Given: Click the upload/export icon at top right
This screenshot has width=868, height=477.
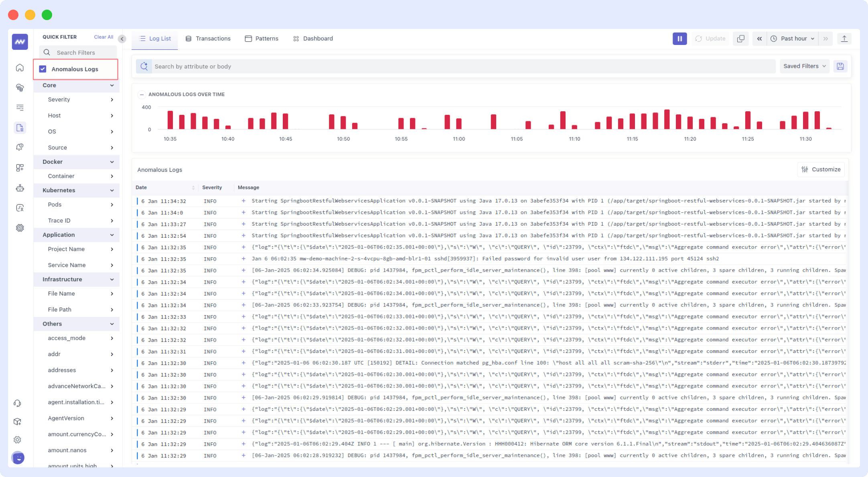Looking at the screenshot, I should pyautogui.click(x=844, y=39).
